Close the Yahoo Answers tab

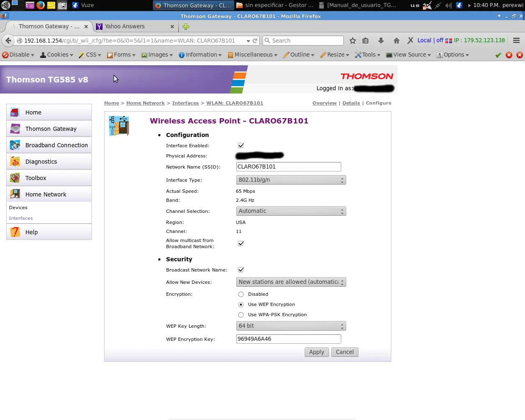click(172, 27)
